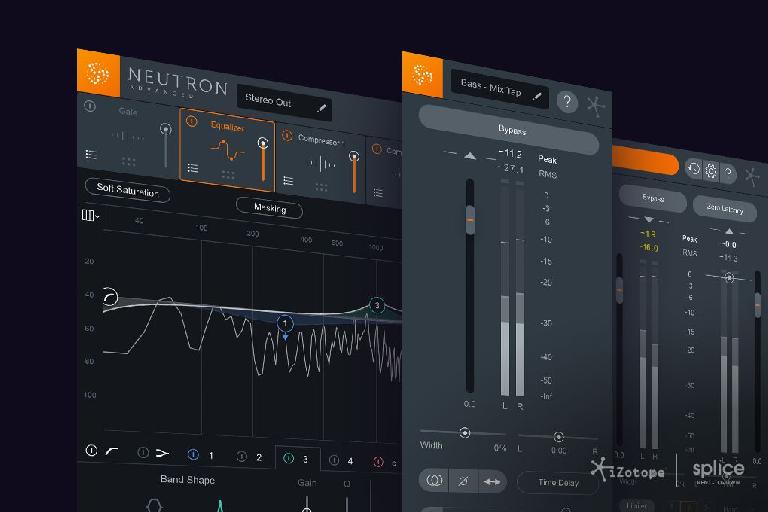This screenshot has height=512, width=768.
Task: Toggle power on the high-pass filter band
Action: 91,450
